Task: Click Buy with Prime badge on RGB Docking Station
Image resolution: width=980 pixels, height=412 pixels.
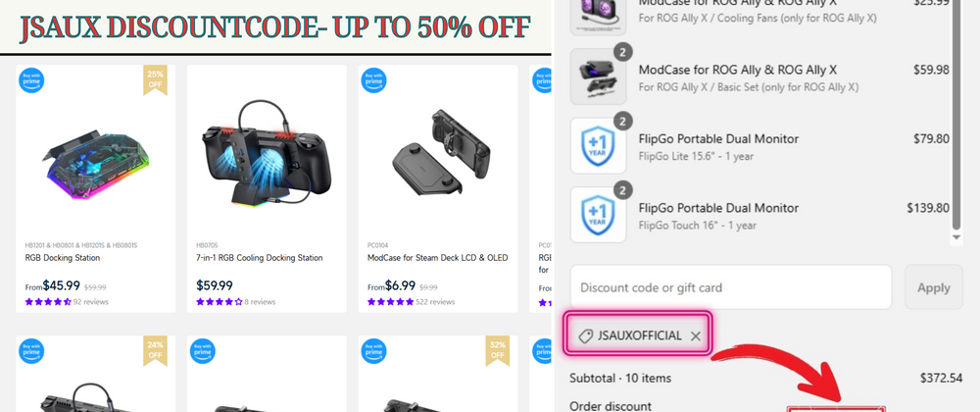Action: click(x=31, y=80)
